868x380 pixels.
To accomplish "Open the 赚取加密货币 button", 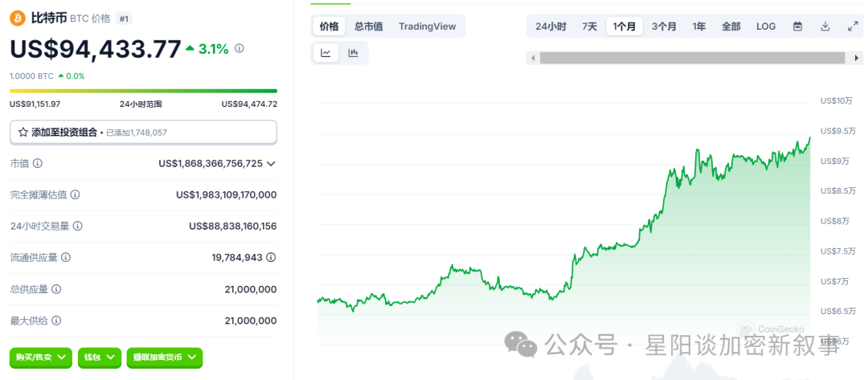I will (164, 358).
